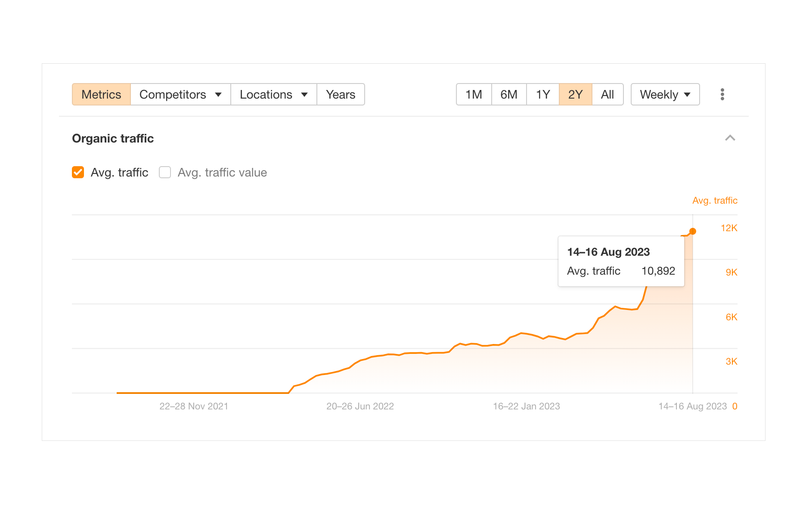The height and width of the screenshot is (508, 812).
Task: Click the 10,892 tooltip value
Action: [658, 271]
